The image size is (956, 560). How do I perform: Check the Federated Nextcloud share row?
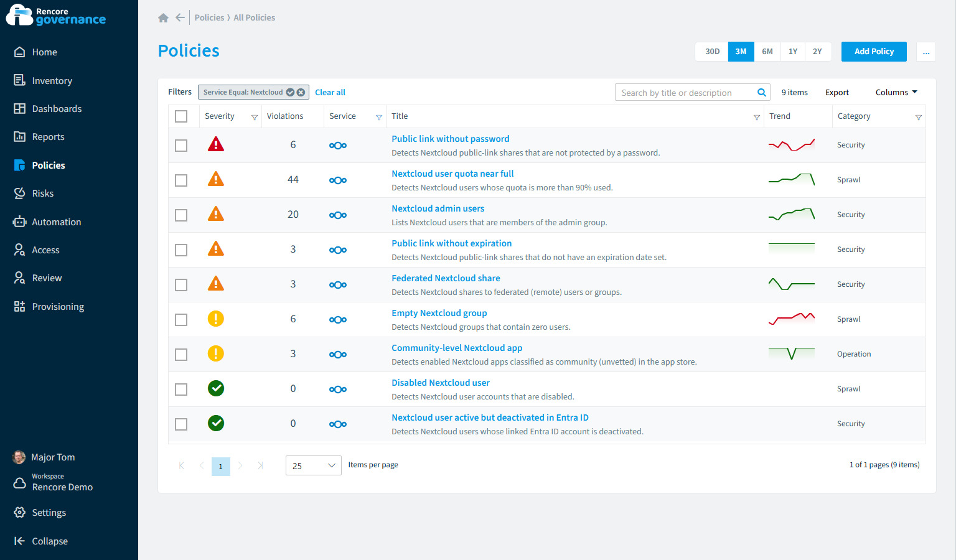click(x=181, y=285)
